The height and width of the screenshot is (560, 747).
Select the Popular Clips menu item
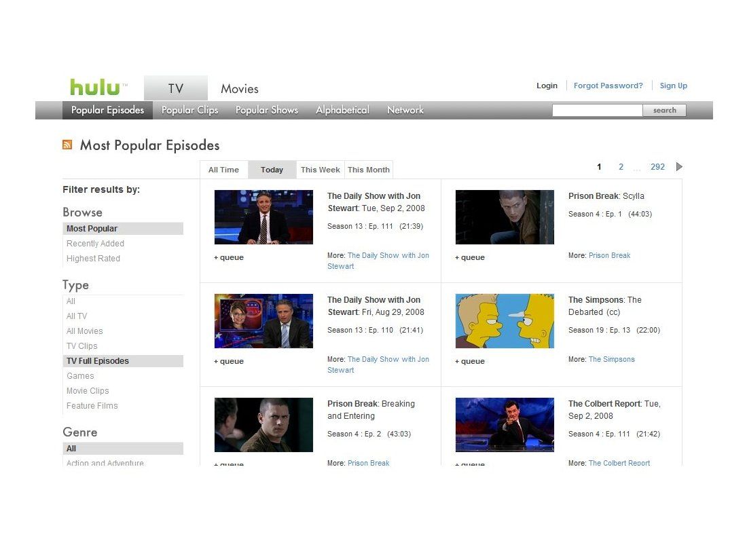pyautogui.click(x=189, y=110)
